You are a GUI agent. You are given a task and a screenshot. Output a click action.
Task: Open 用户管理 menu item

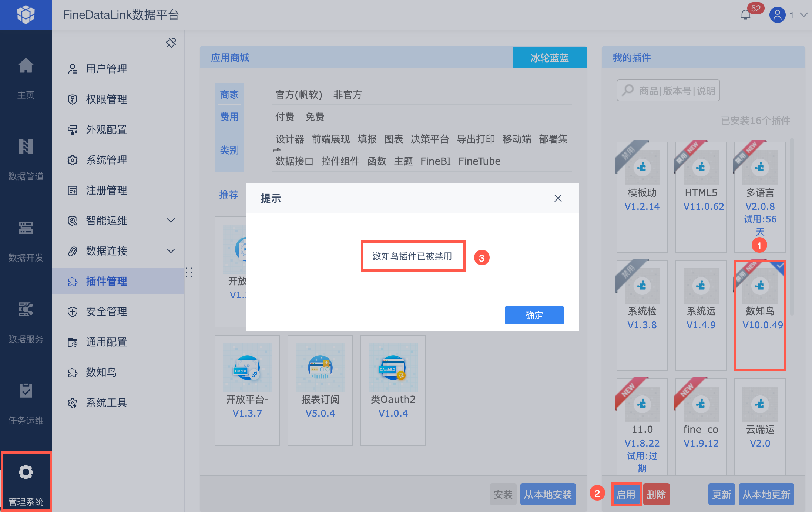106,69
